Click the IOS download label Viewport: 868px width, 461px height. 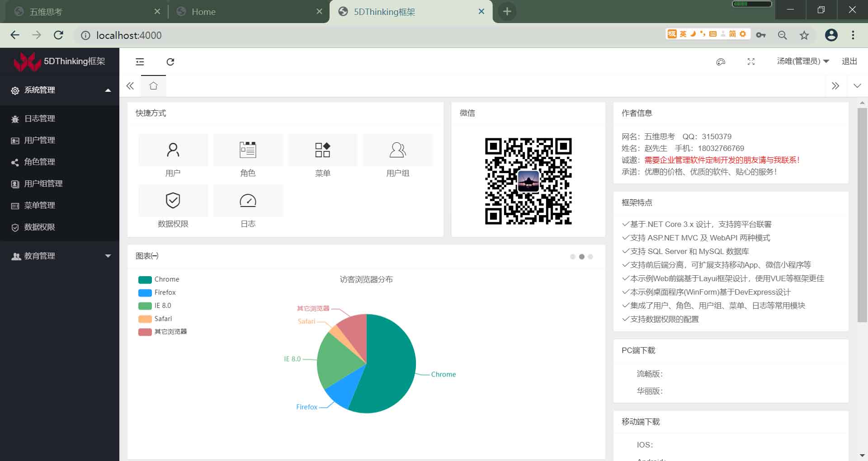[x=645, y=445]
